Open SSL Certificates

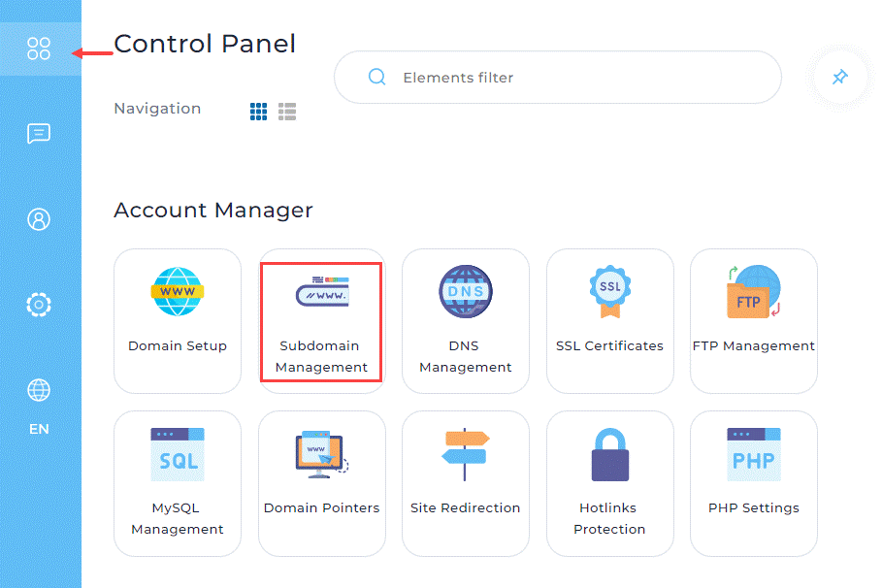pyautogui.click(x=609, y=320)
